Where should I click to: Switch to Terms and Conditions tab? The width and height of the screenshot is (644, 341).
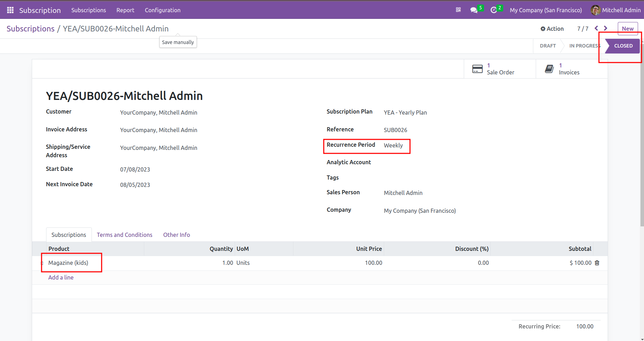(x=124, y=235)
